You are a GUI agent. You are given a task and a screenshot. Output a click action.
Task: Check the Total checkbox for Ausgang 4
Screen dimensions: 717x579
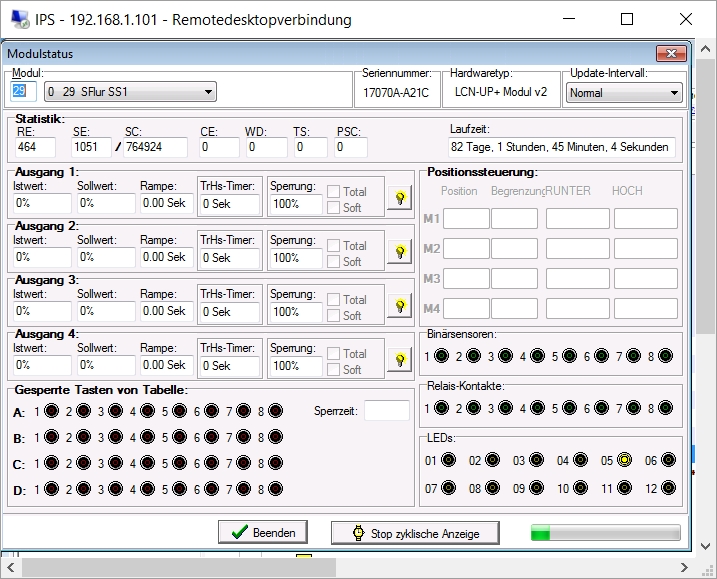click(334, 354)
